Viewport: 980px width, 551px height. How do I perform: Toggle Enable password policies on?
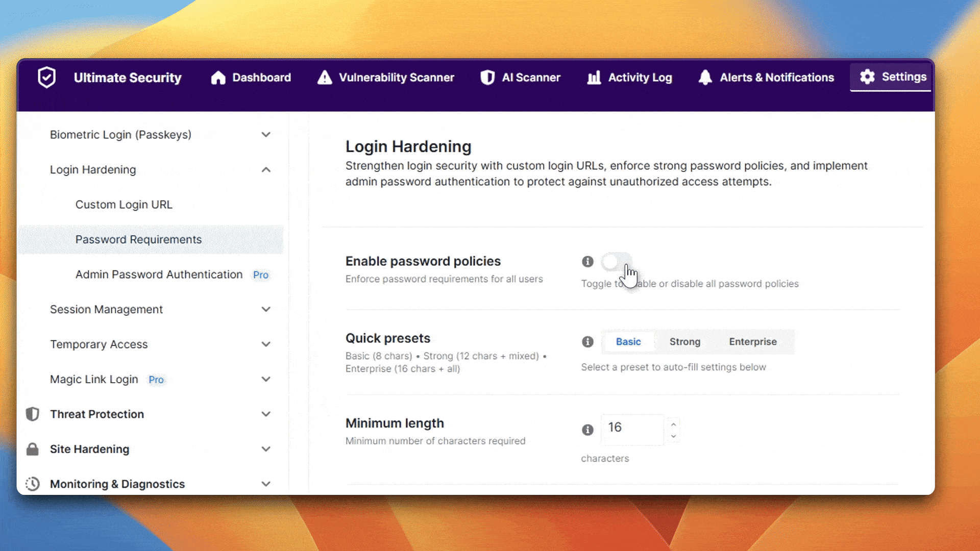coord(617,262)
